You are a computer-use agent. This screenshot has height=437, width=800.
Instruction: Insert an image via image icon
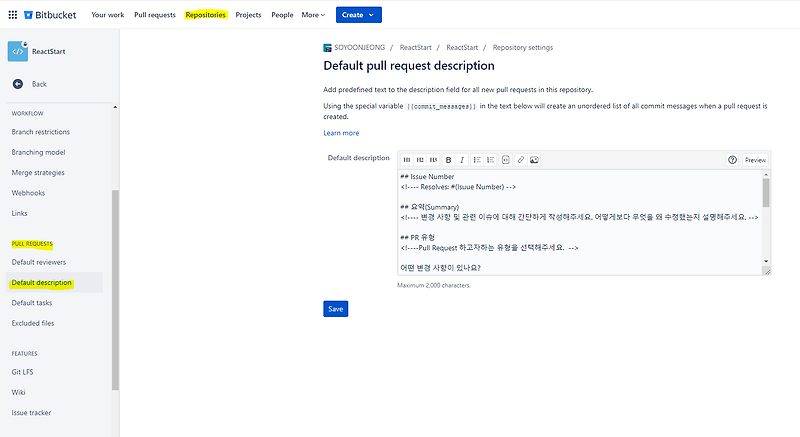click(x=534, y=160)
